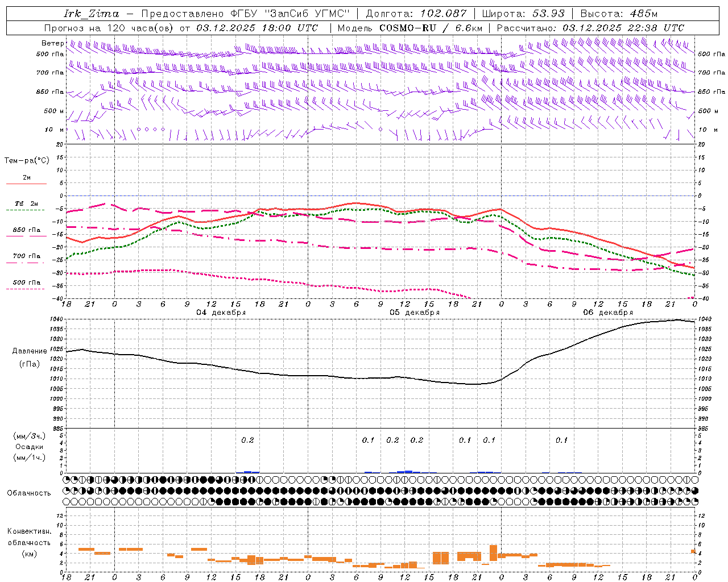The height and width of the screenshot is (582, 728).
Task: Click the station name Irk_Zima in the header
Action: point(92,14)
